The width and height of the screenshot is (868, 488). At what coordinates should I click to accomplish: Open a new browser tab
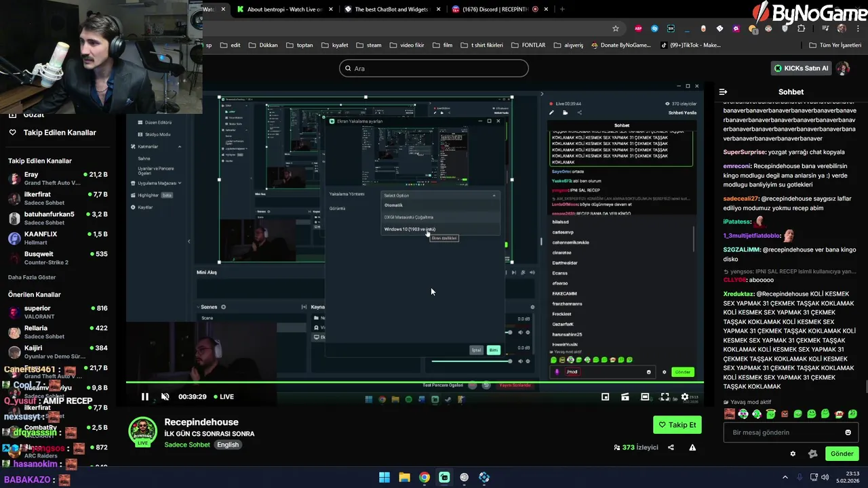tap(562, 9)
